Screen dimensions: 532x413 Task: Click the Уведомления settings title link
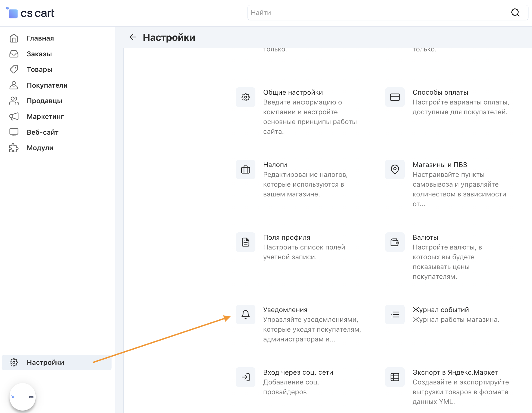click(285, 310)
